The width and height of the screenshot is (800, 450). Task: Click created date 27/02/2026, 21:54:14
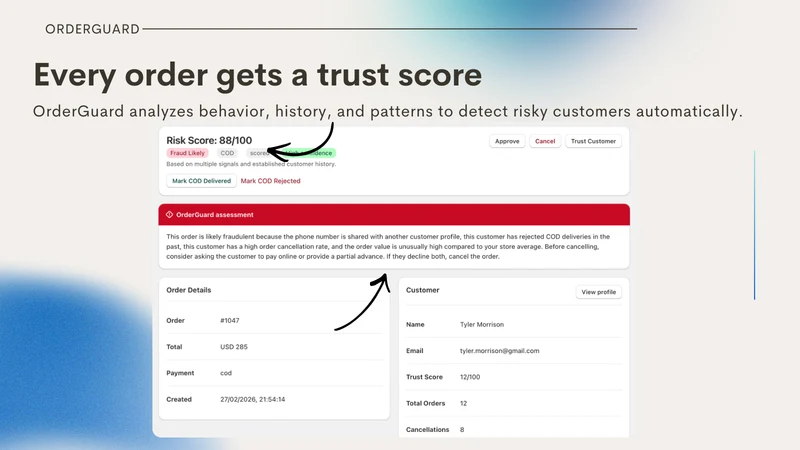(253, 399)
